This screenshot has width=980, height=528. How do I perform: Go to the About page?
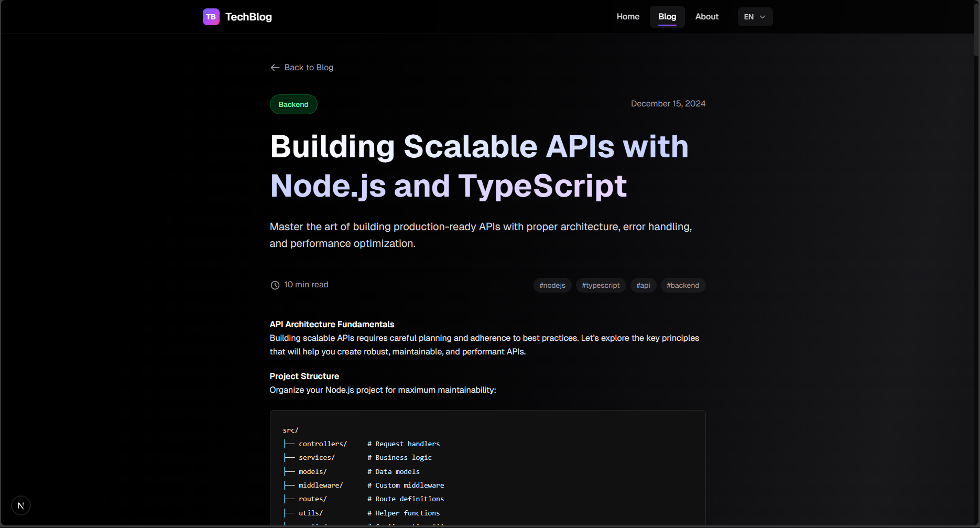(706, 17)
